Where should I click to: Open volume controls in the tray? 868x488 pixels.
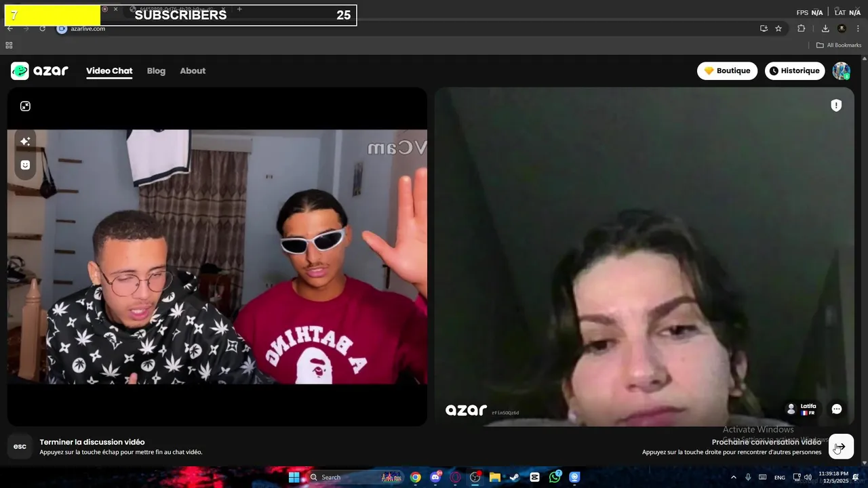coord(808,477)
